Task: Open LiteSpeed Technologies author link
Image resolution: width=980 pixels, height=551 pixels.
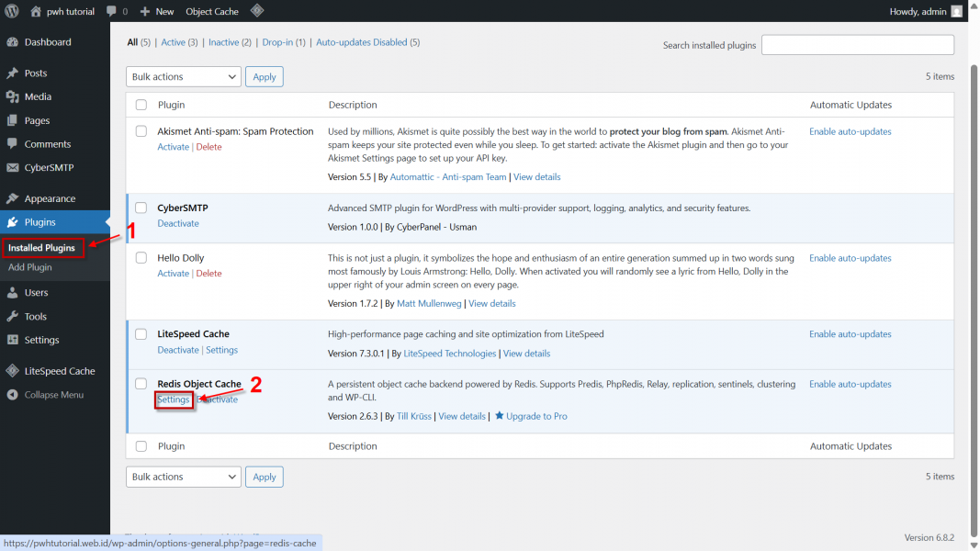Action: click(449, 354)
